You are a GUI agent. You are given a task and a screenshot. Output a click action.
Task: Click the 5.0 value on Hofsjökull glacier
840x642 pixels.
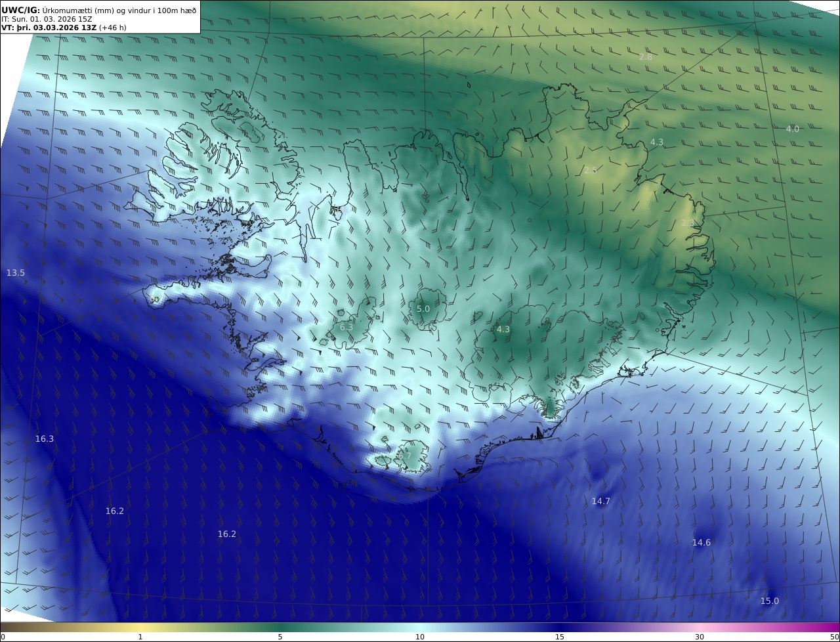(423, 309)
